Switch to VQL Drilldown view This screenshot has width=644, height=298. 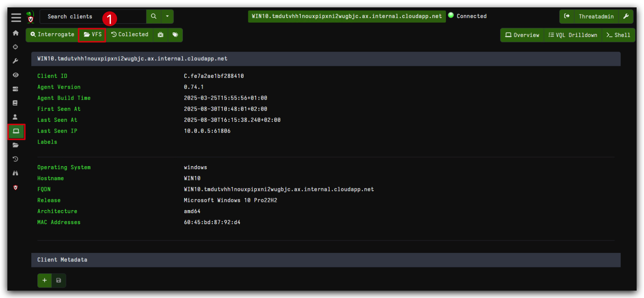pos(573,35)
